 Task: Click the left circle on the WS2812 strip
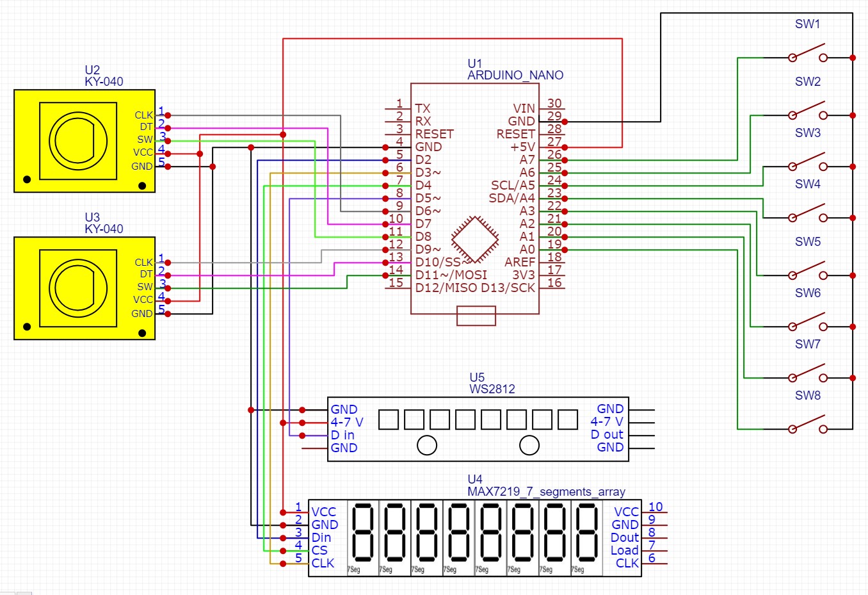pos(427,445)
